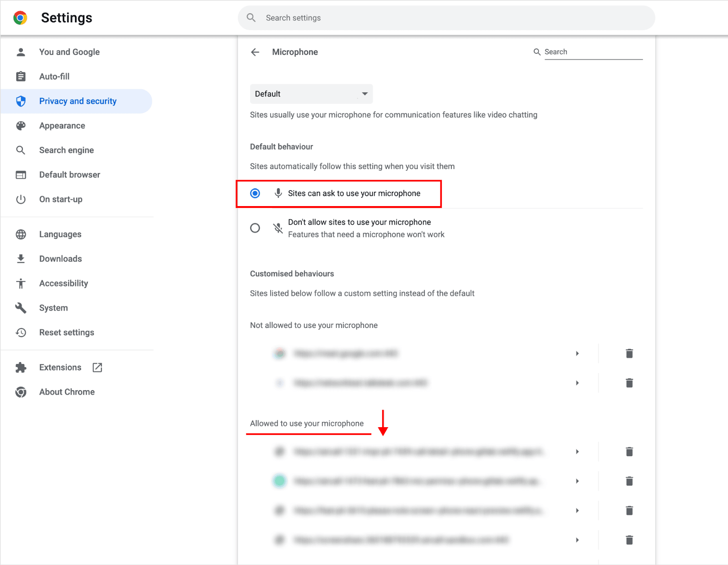This screenshot has height=565, width=728.
Task: Click the trash icon of first blocked site
Action: click(629, 353)
